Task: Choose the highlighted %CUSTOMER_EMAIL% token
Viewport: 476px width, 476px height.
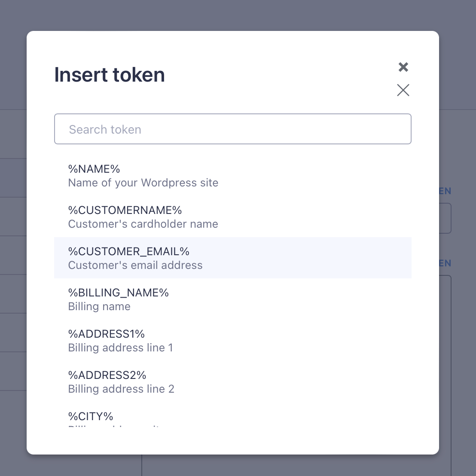Action: point(129,251)
